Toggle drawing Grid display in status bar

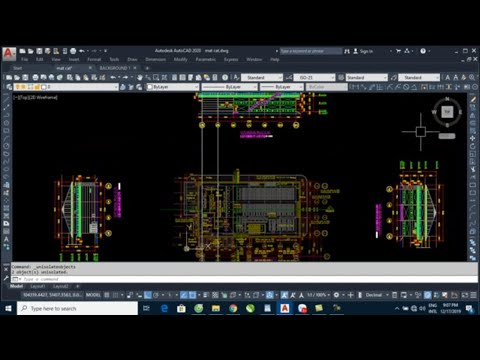[x=107, y=295]
